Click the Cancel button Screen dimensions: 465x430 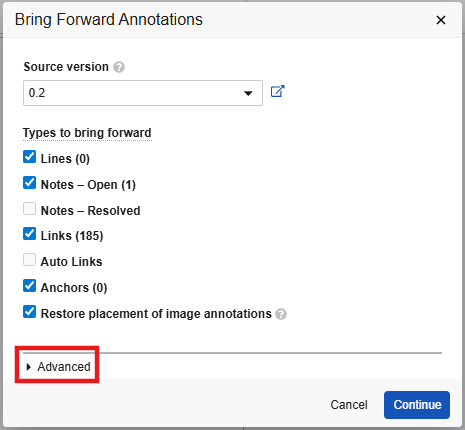click(x=349, y=405)
